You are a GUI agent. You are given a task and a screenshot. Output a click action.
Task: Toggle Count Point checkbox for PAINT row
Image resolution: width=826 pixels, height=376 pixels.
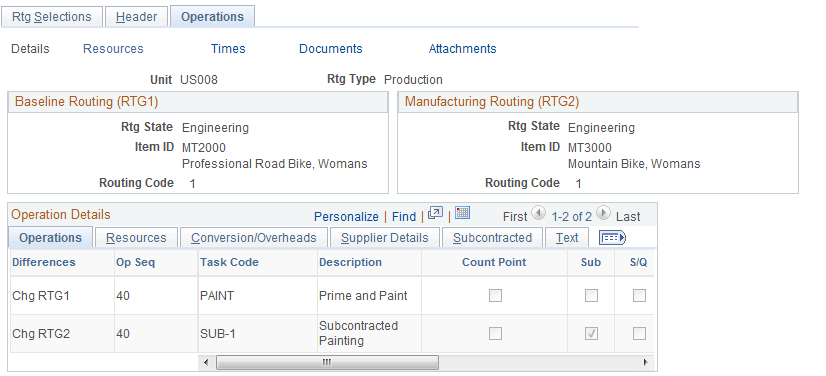point(495,296)
